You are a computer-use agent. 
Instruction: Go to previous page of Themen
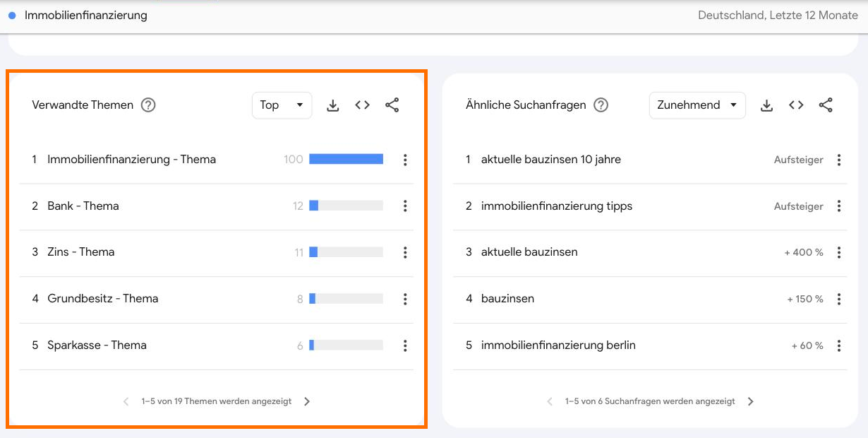point(126,401)
